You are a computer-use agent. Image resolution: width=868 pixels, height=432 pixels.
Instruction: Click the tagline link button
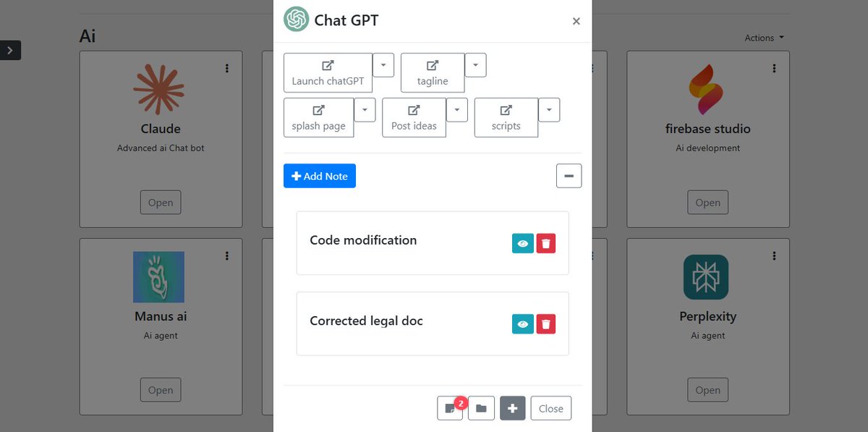point(433,72)
